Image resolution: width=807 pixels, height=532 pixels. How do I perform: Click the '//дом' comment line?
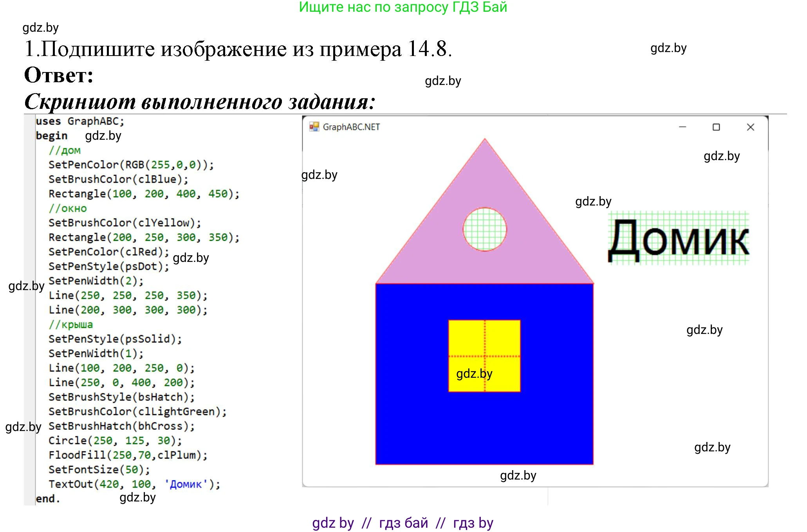click(x=65, y=150)
